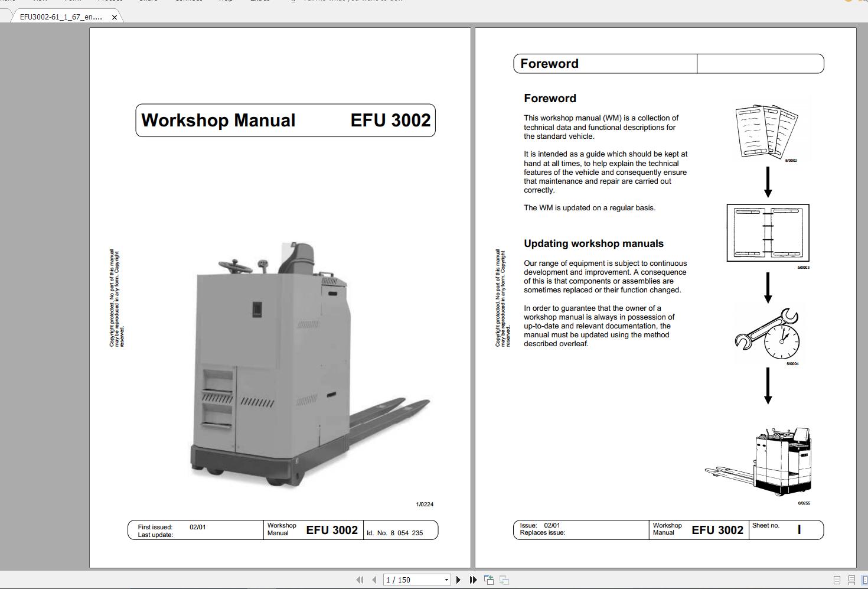Screen dimensions: 868x589
Task: Open the Connect tab
Action: [189, 2]
